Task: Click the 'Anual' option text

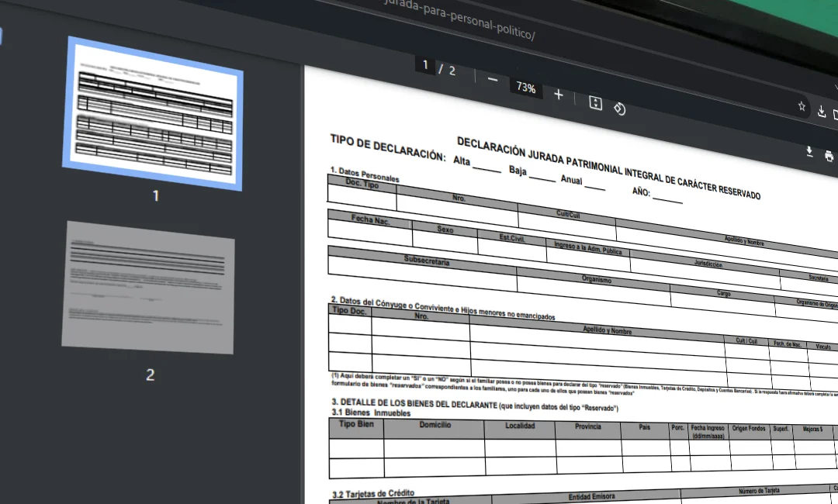Action: (x=571, y=180)
